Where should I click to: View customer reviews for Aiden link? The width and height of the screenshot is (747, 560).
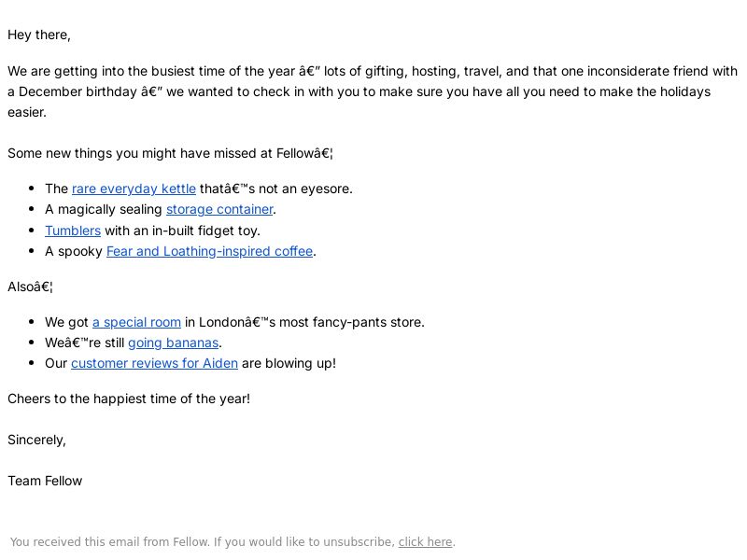(x=154, y=363)
